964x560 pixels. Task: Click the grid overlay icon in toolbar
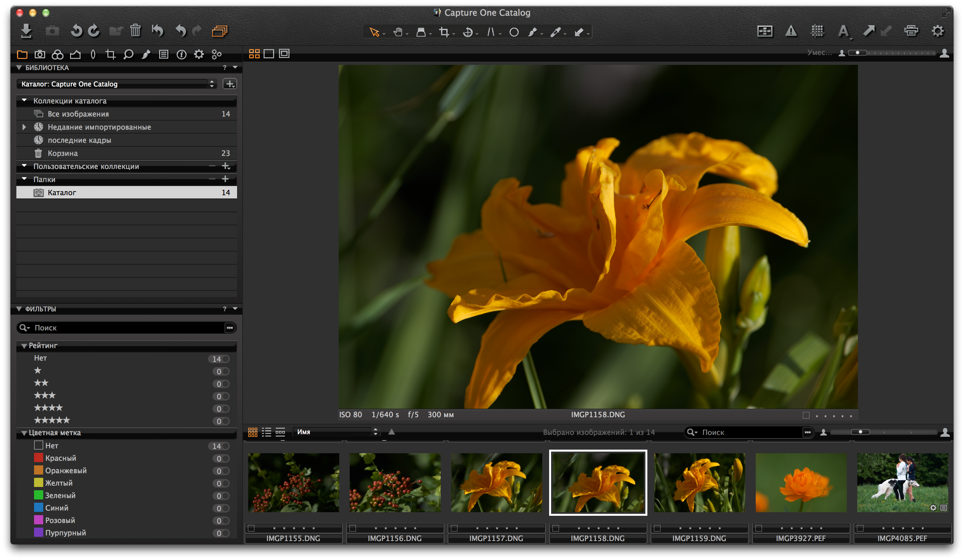(817, 30)
